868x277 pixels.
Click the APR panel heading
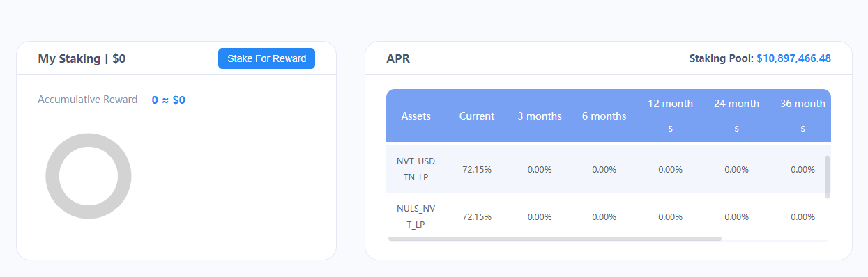click(398, 58)
